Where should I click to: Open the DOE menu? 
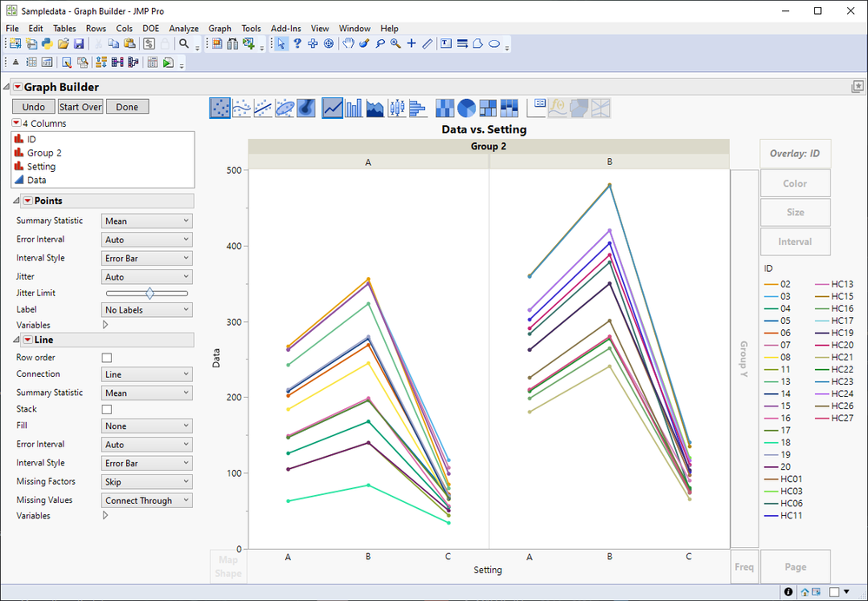point(150,28)
